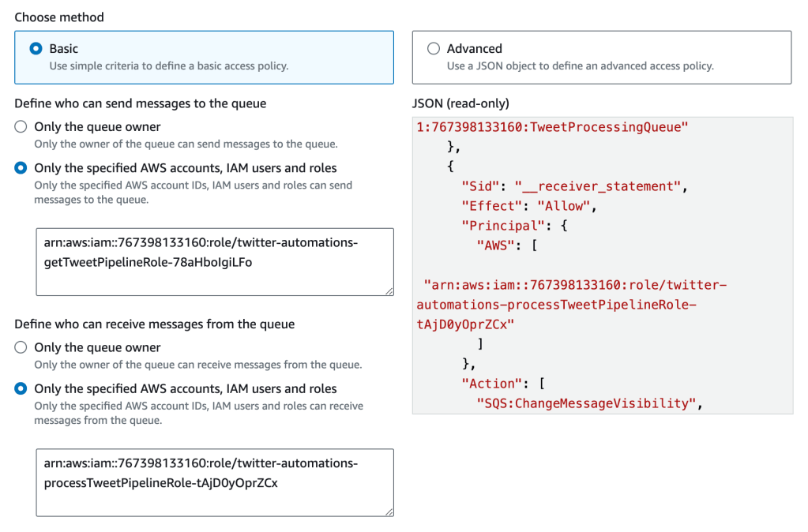Click the SQS:ChangeMessageVisibility action in JSON

click(588, 403)
